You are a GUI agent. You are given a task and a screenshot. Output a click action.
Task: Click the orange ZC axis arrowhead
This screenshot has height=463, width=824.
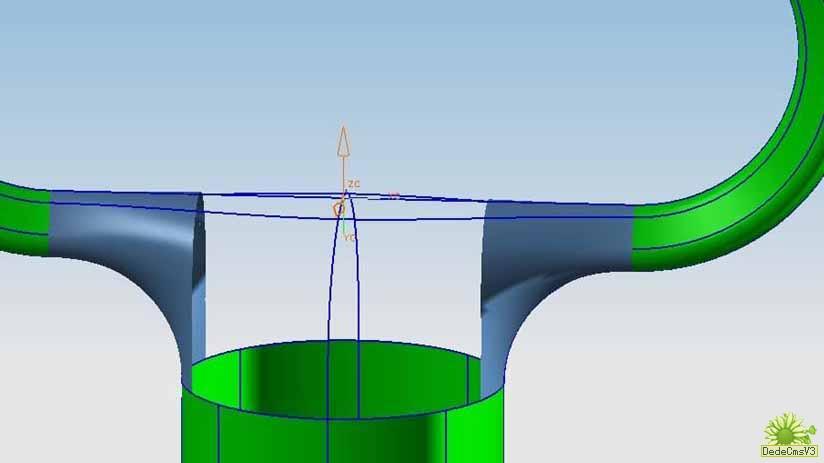point(342,140)
